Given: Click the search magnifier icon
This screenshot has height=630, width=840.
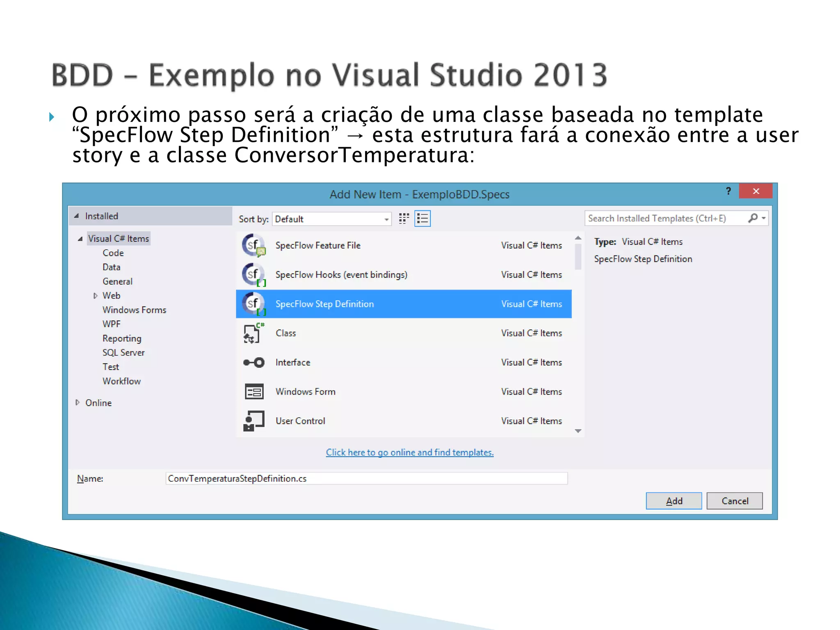Looking at the screenshot, I should (753, 218).
